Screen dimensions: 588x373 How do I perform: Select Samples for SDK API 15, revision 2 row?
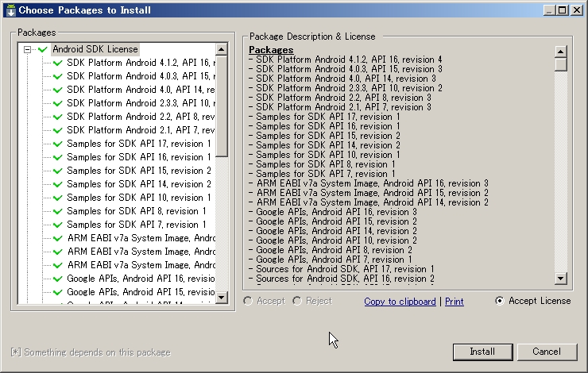[139, 171]
